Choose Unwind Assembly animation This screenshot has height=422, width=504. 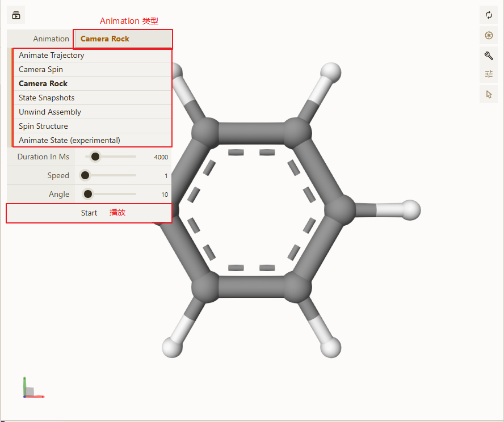(x=93, y=112)
